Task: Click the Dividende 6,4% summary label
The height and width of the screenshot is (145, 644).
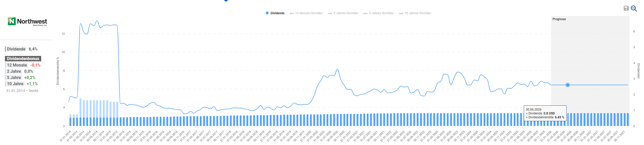Action: click(x=22, y=49)
